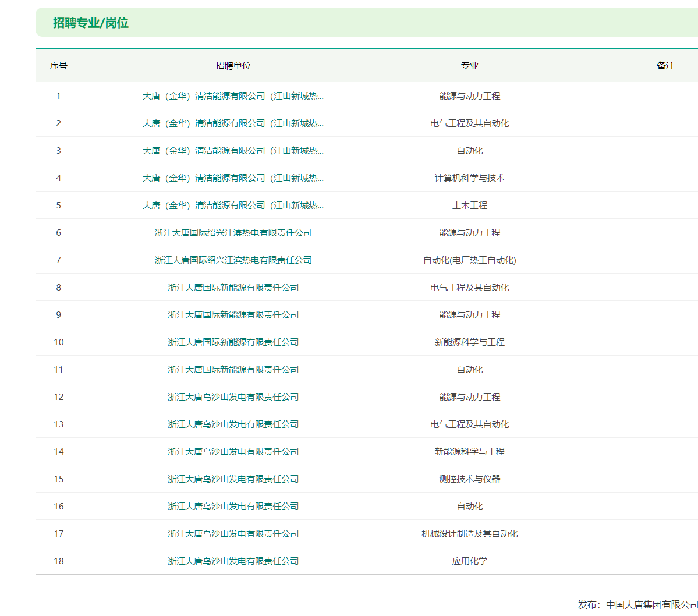Click the 专业 column header
The image size is (698, 616).
pos(469,66)
